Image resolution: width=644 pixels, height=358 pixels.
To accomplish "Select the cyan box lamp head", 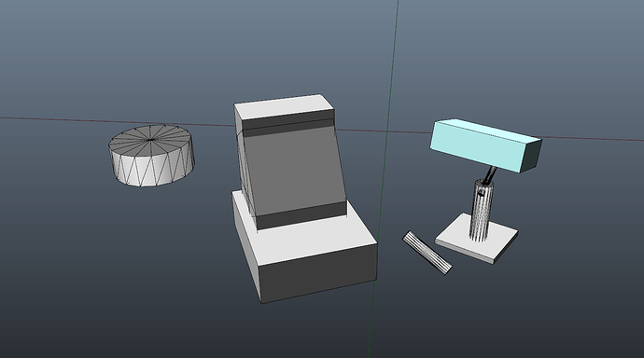I will tap(485, 145).
